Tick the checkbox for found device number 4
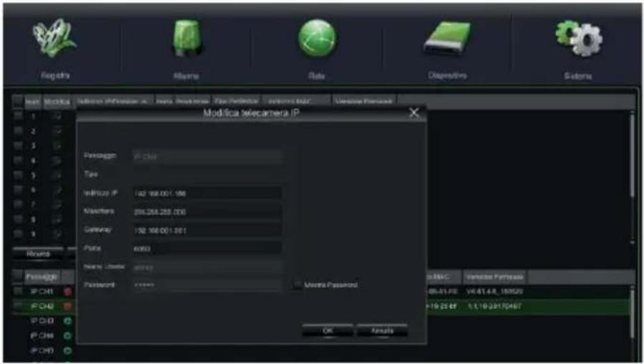644x364 pixels. pos(18,161)
